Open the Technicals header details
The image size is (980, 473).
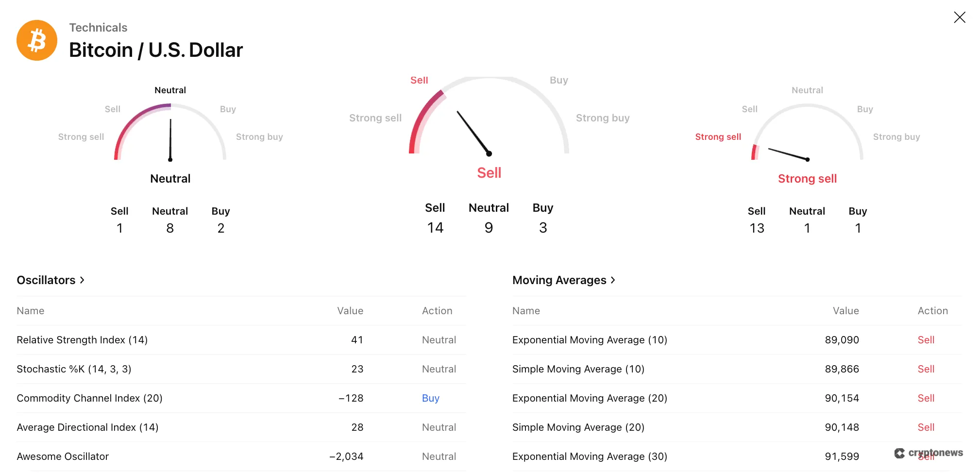(x=98, y=27)
